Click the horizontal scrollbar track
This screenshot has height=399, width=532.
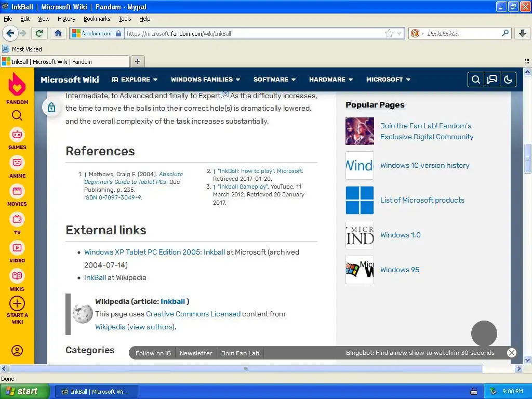click(x=245, y=368)
